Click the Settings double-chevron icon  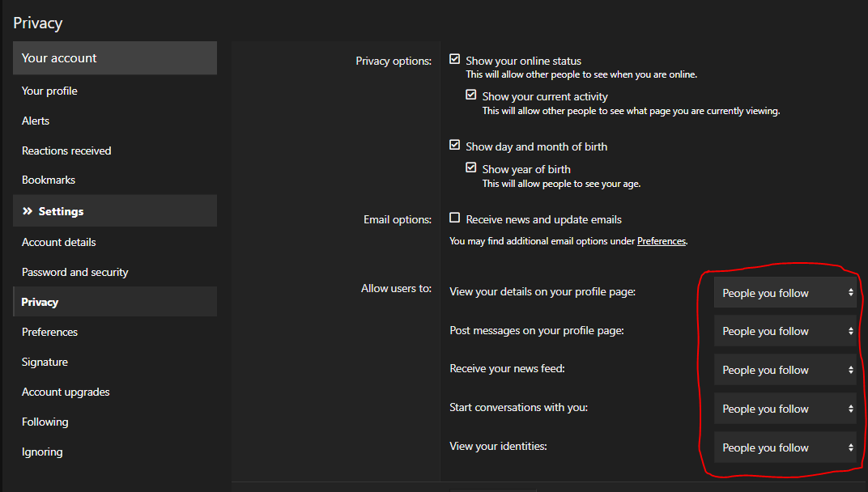tap(28, 211)
